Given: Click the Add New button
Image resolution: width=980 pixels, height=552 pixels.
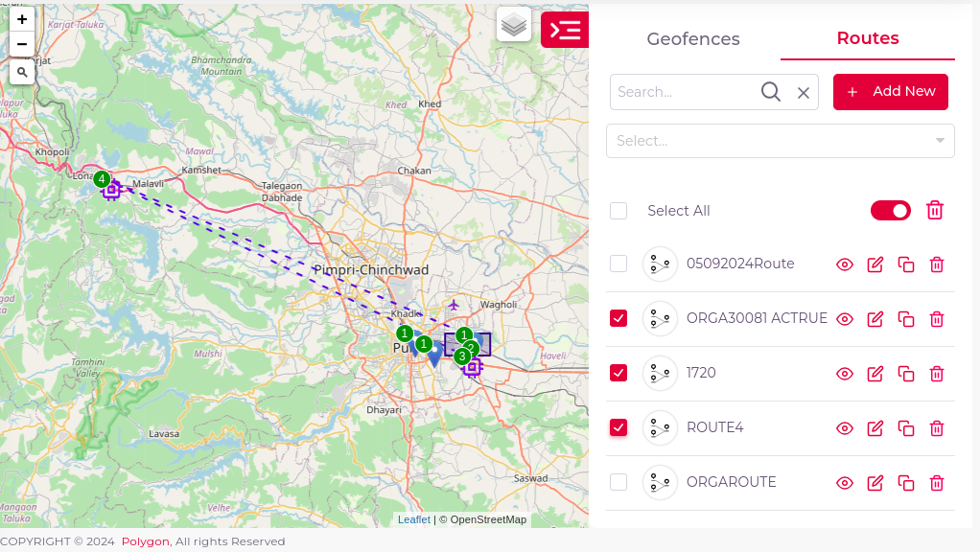Looking at the screenshot, I should click(x=890, y=92).
